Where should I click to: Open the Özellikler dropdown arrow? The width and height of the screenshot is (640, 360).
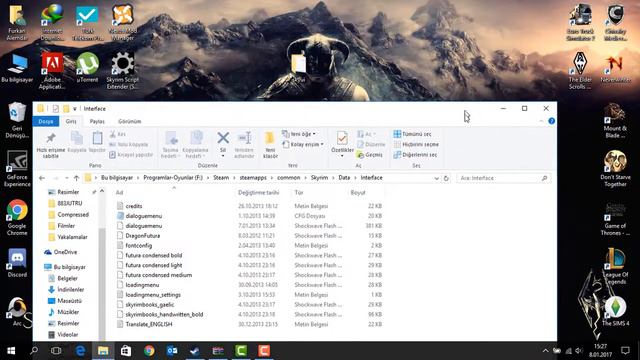tap(342, 156)
